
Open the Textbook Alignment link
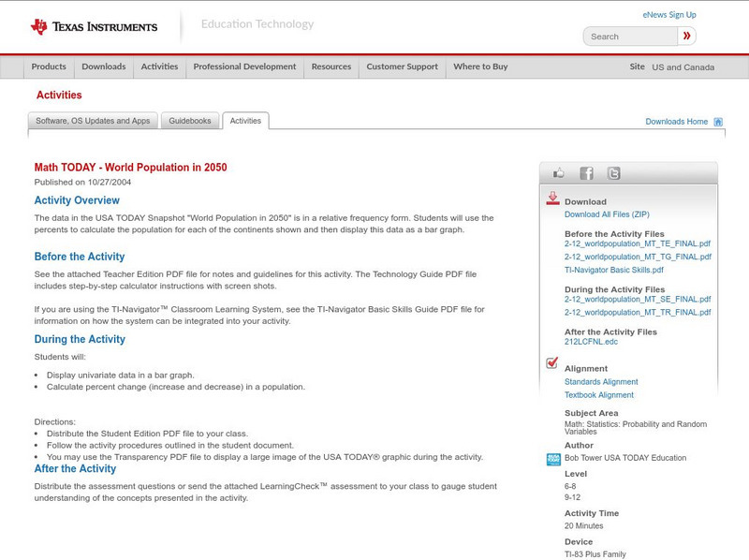(x=599, y=395)
